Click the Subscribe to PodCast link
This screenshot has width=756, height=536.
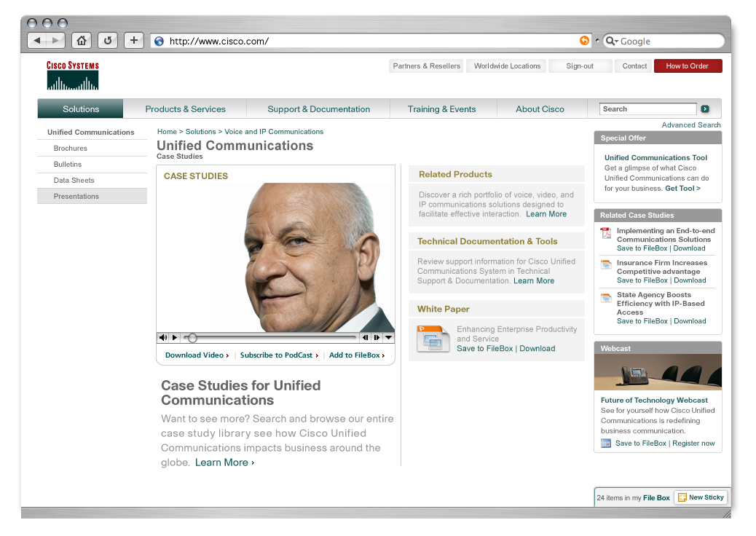click(279, 355)
